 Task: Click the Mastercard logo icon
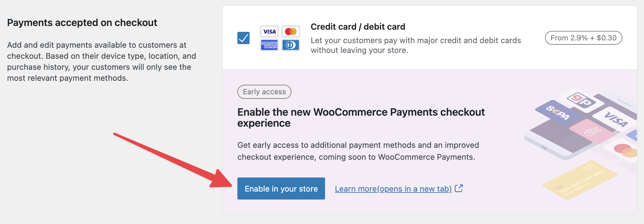tap(291, 32)
